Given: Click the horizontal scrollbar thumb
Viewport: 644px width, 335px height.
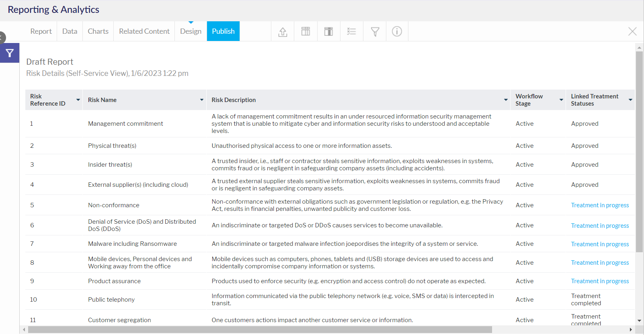Looking at the screenshot, I should click(x=260, y=330).
